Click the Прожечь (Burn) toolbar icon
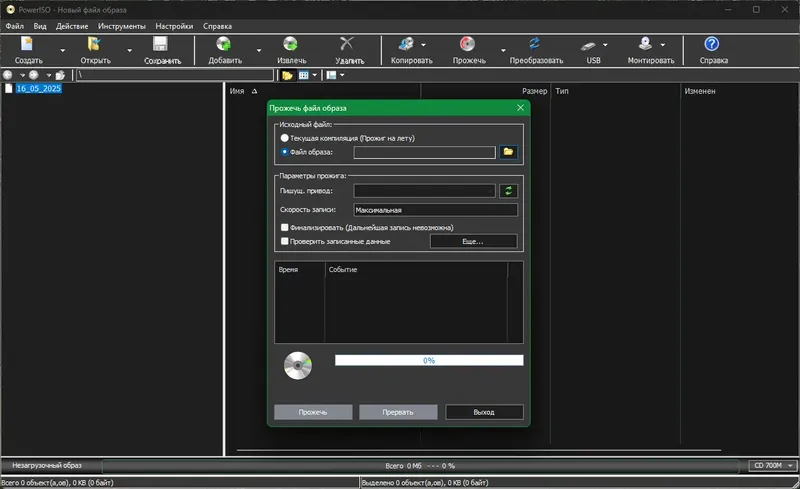The height and width of the screenshot is (489, 800). pyautogui.click(x=467, y=44)
